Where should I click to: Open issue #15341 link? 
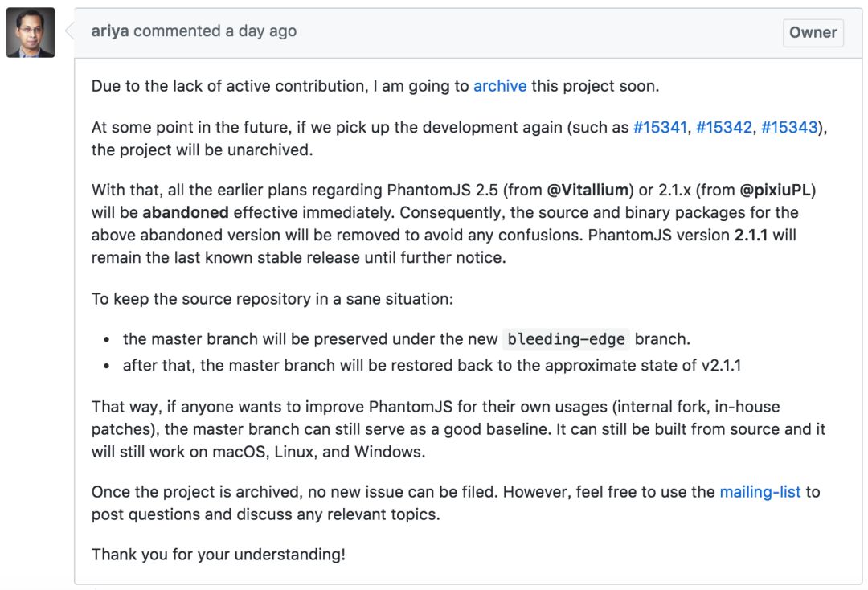660,128
